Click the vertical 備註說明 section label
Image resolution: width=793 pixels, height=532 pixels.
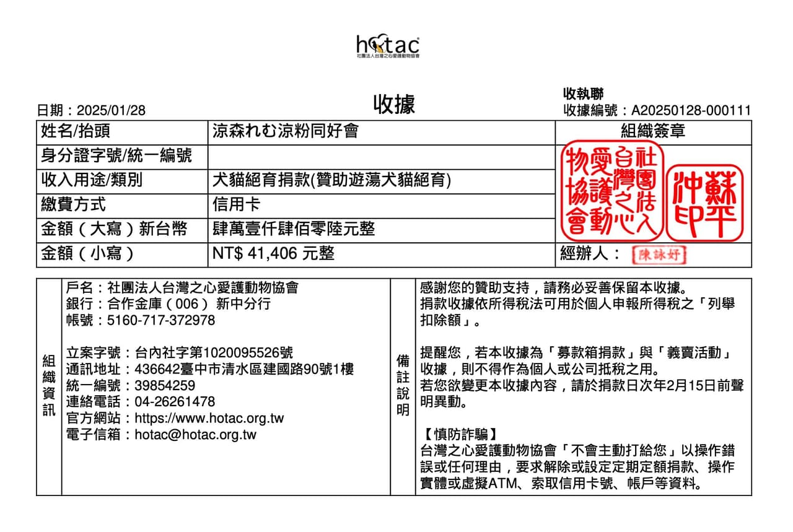(x=403, y=385)
